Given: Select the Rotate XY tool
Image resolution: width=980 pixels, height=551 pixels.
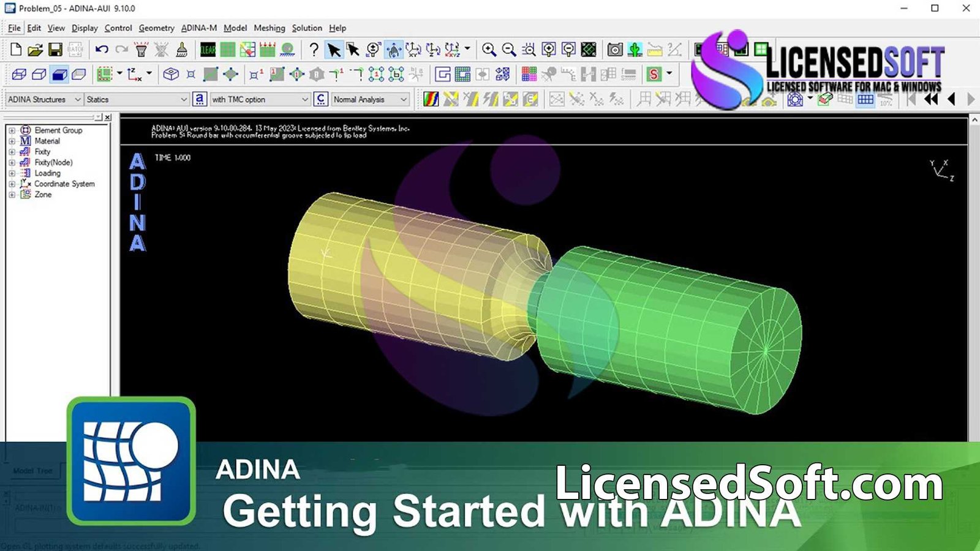Looking at the screenshot, I should [x=413, y=50].
